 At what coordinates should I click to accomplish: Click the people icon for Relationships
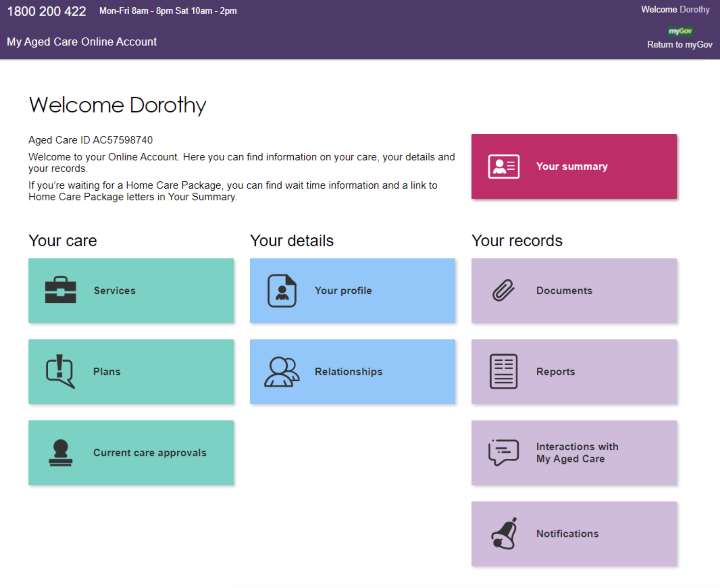[x=282, y=372]
